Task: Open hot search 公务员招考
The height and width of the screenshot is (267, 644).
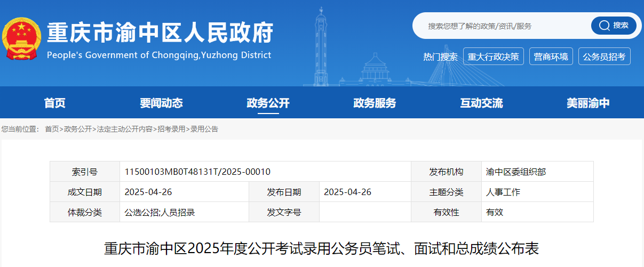Action: 605,56
